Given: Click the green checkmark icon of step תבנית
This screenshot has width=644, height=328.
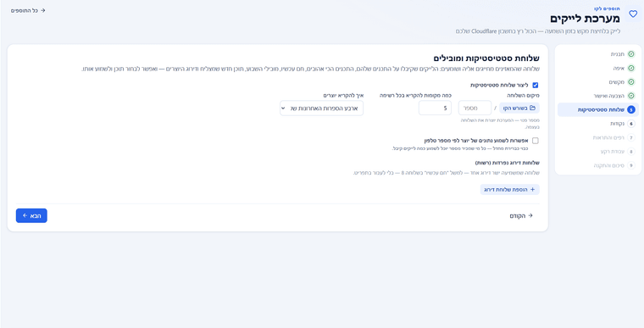Looking at the screenshot, I should pos(631,54).
